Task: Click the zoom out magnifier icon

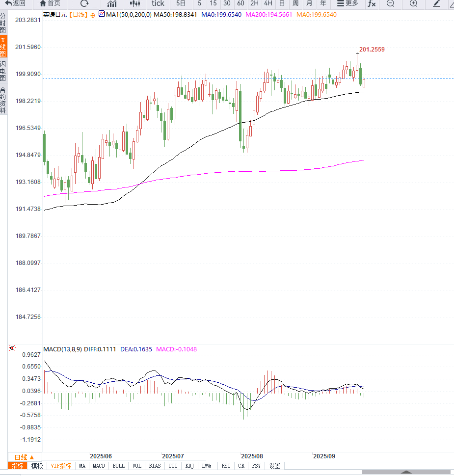Action: tap(391, 3)
